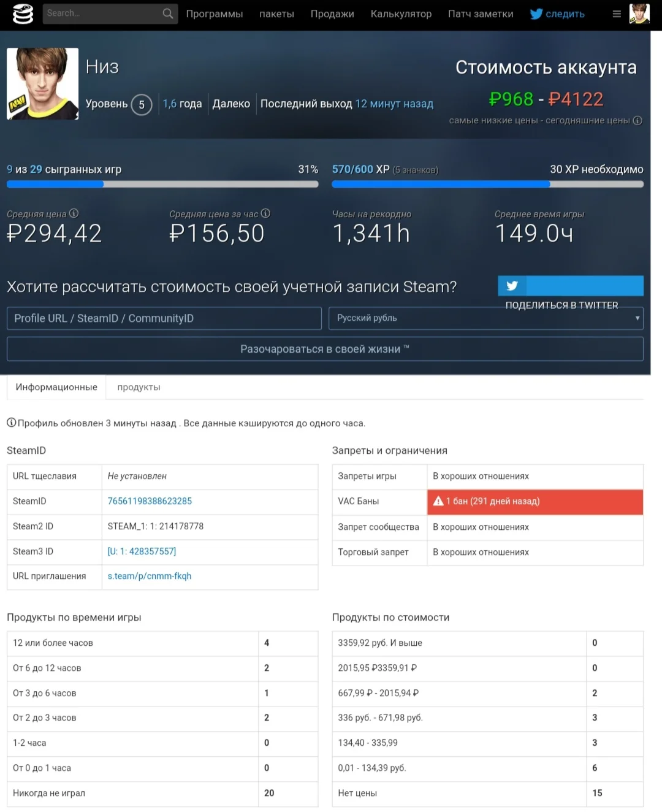Click the Twitter share icon above ПОДЕЛИТЬСЯ В TWITTER
The width and height of the screenshot is (662, 812).
512,286
